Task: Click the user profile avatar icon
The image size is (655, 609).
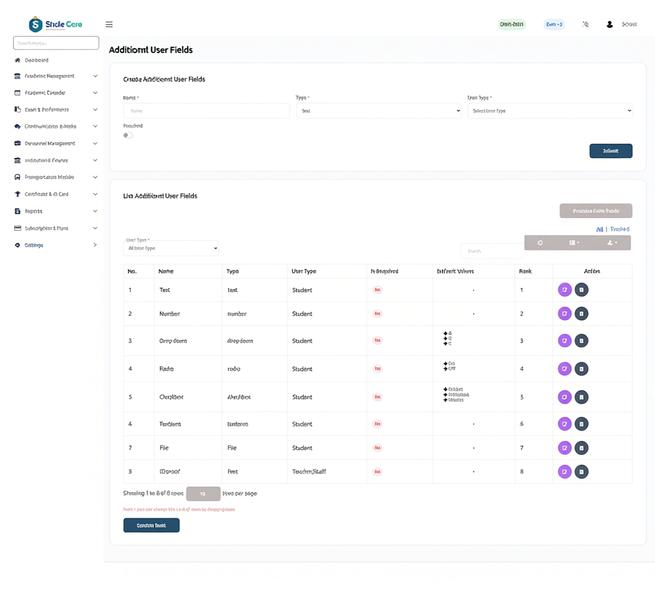Action: pyautogui.click(x=609, y=24)
